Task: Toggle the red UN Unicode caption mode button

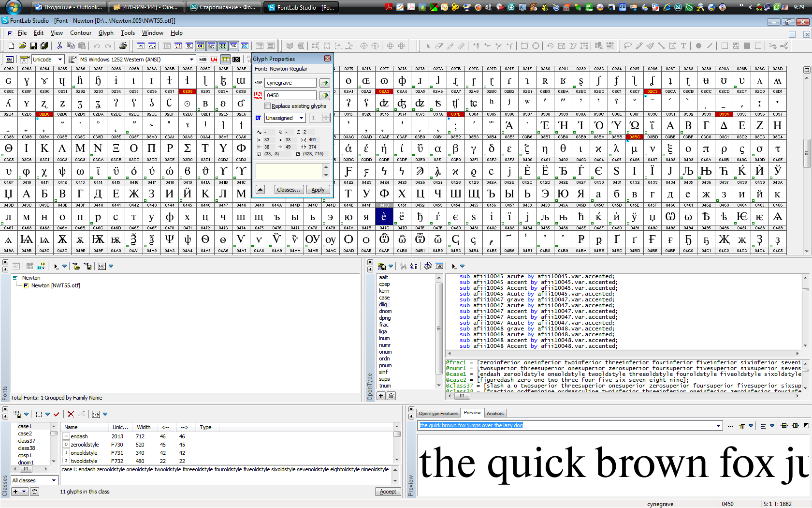Action: [214, 60]
